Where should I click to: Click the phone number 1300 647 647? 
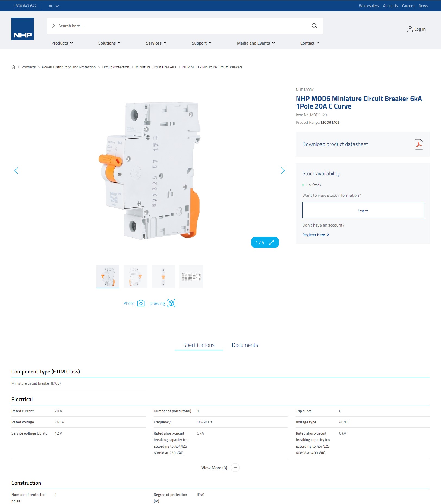25,6
